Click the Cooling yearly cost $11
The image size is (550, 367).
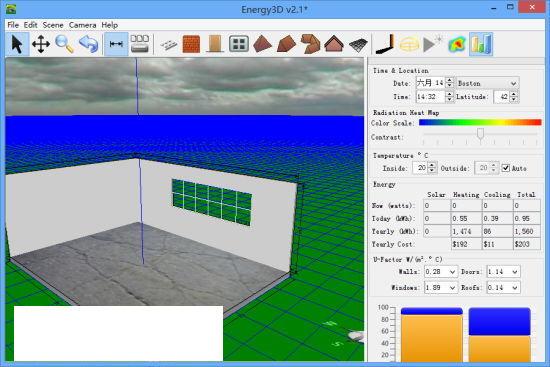(x=497, y=244)
